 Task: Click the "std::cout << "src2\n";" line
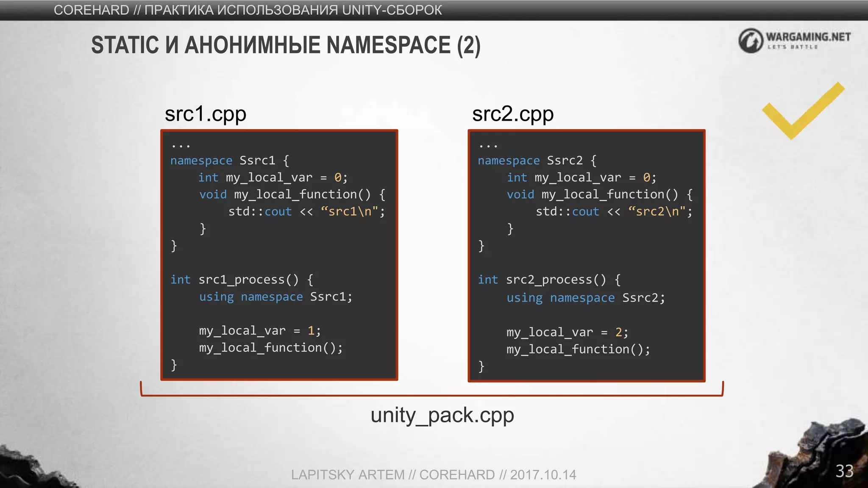pos(614,211)
